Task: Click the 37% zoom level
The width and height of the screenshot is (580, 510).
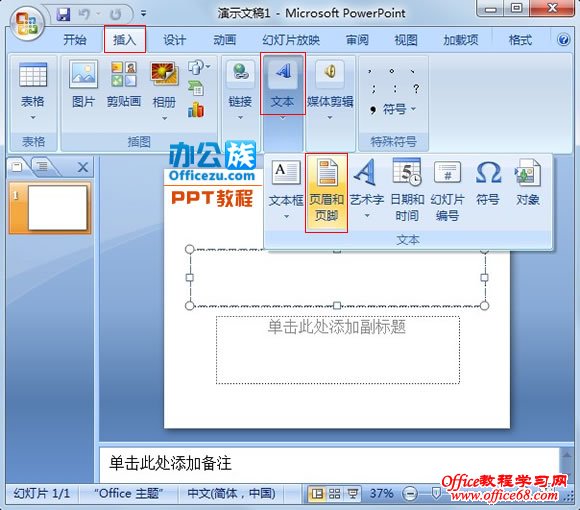Action: (x=382, y=493)
